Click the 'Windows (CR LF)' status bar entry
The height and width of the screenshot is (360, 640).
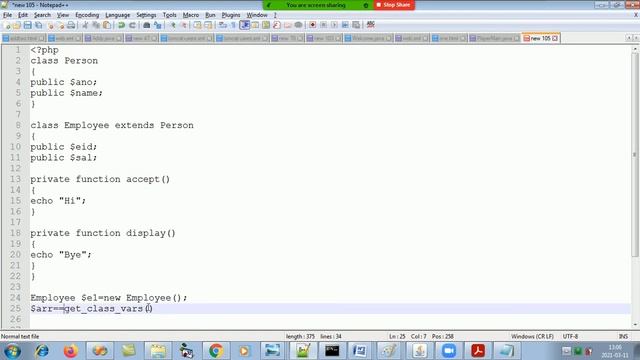pos(532,337)
